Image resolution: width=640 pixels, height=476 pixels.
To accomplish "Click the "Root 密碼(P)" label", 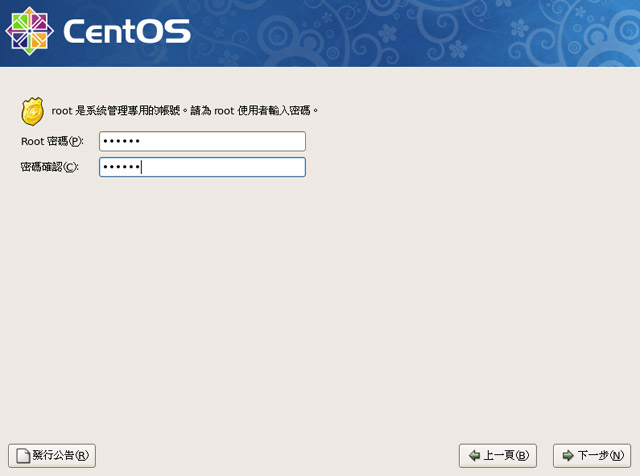I will [52, 141].
